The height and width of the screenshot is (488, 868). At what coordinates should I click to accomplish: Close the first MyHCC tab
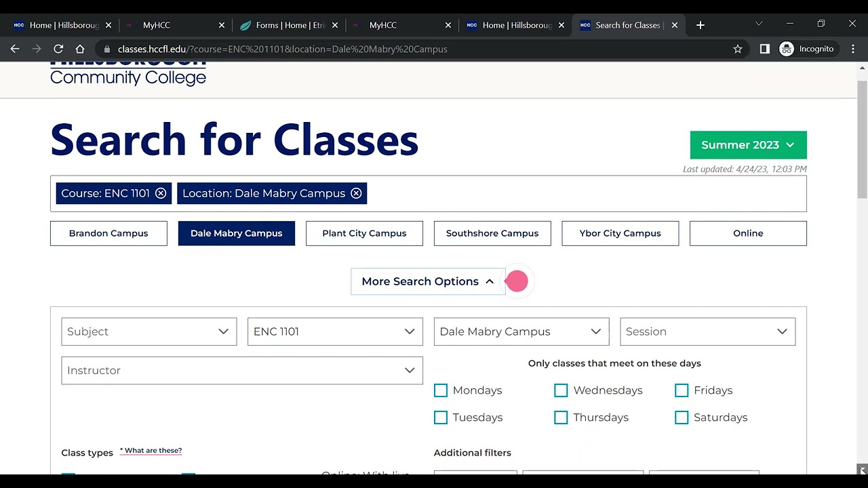(x=222, y=25)
